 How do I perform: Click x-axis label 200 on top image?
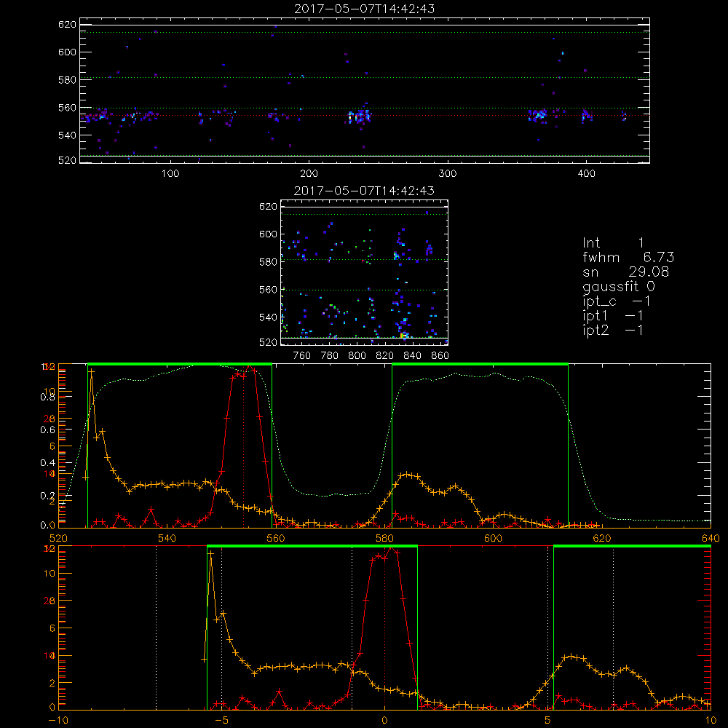309,174
